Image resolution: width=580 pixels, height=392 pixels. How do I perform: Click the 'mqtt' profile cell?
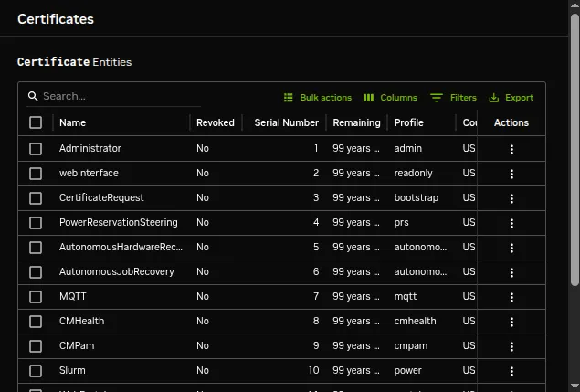click(x=405, y=296)
